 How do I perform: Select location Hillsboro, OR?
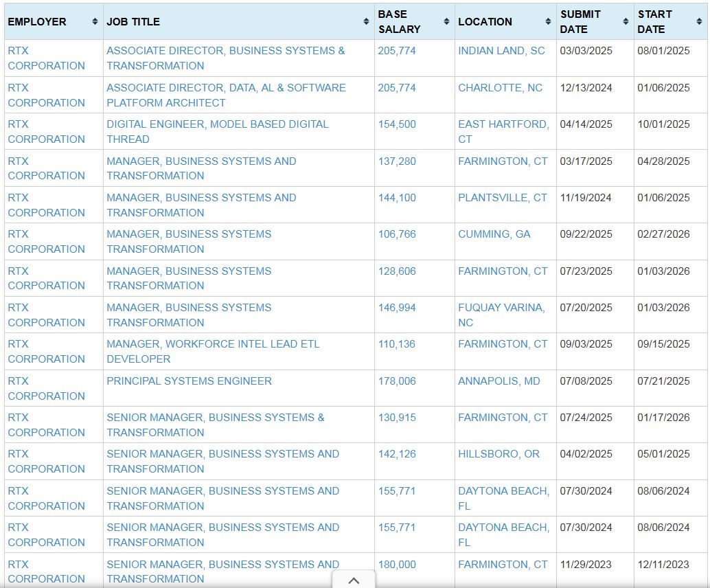coord(499,454)
